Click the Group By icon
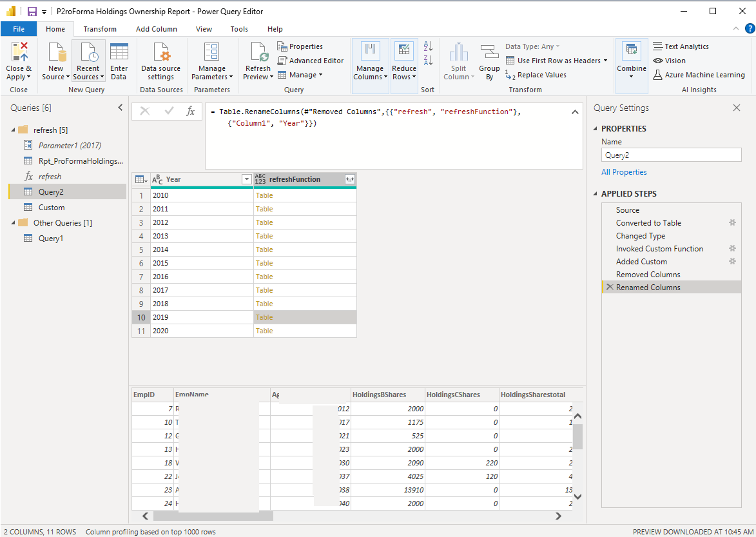 489,53
